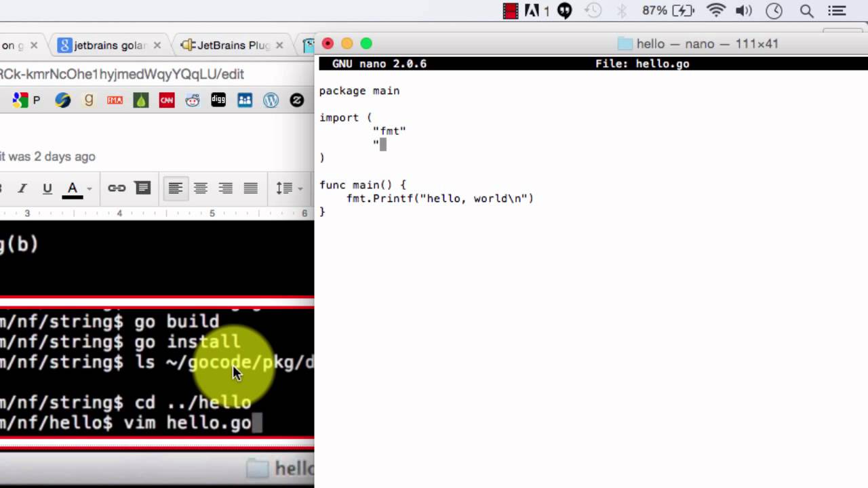Viewport: 868px width, 488px height.
Task: Click the browser address bar URL
Action: [122, 74]
